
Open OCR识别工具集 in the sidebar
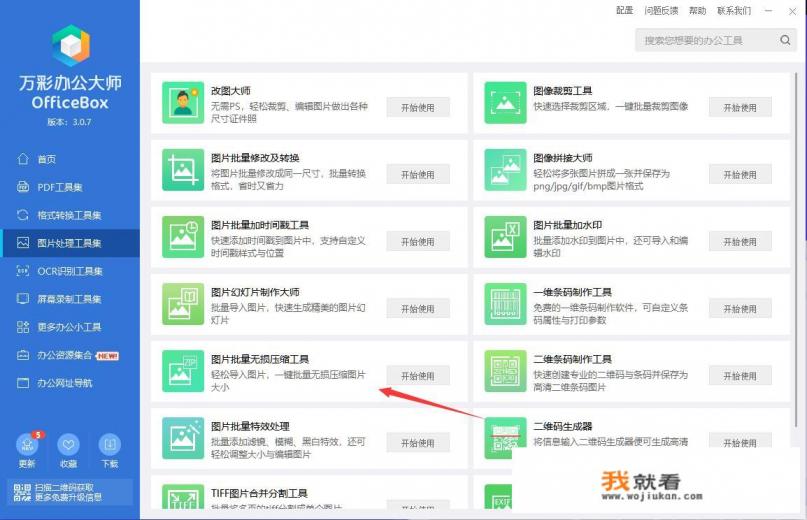click(x=71, y=271)
